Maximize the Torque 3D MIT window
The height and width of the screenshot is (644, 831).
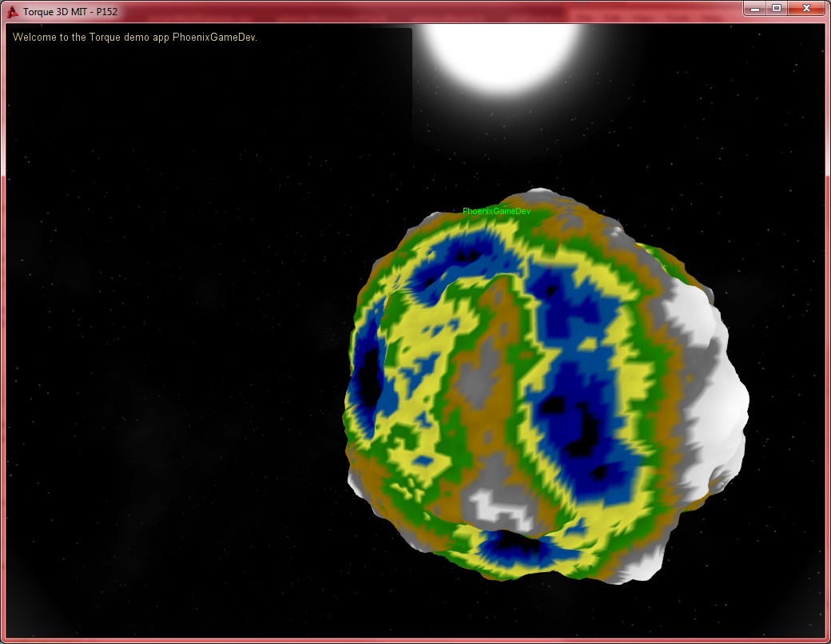[x=777, y=9]
